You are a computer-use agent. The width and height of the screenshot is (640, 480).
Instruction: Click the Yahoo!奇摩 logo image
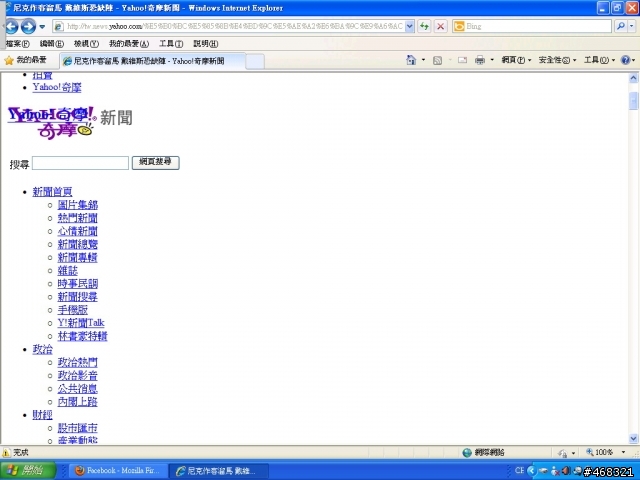52,122
